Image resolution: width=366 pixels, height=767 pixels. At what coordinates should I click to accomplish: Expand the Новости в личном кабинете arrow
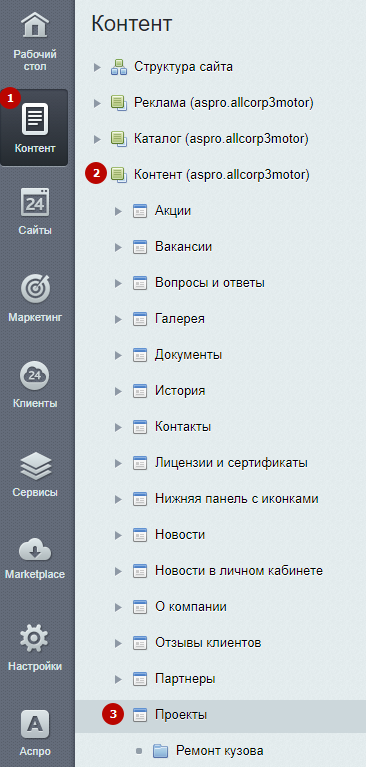[x=118, y=571]
